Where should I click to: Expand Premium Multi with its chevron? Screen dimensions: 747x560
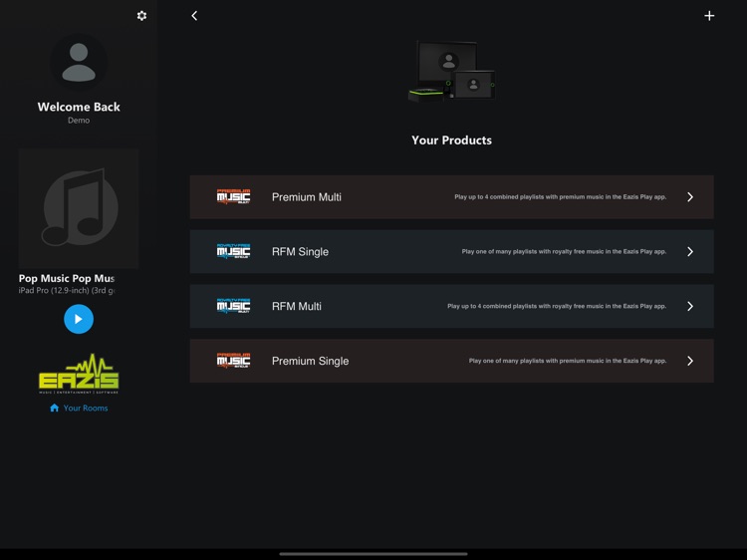point(690,197)
